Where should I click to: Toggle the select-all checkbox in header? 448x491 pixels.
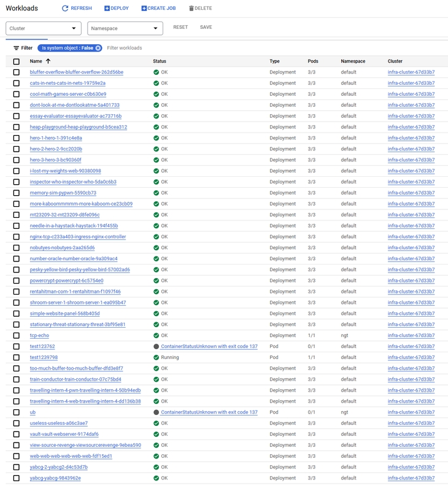(17, 61)
